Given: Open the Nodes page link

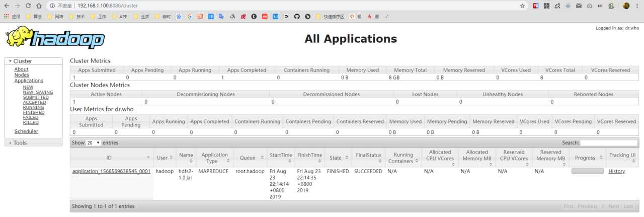Looking at the screenshot, I should tap(22, 75).
